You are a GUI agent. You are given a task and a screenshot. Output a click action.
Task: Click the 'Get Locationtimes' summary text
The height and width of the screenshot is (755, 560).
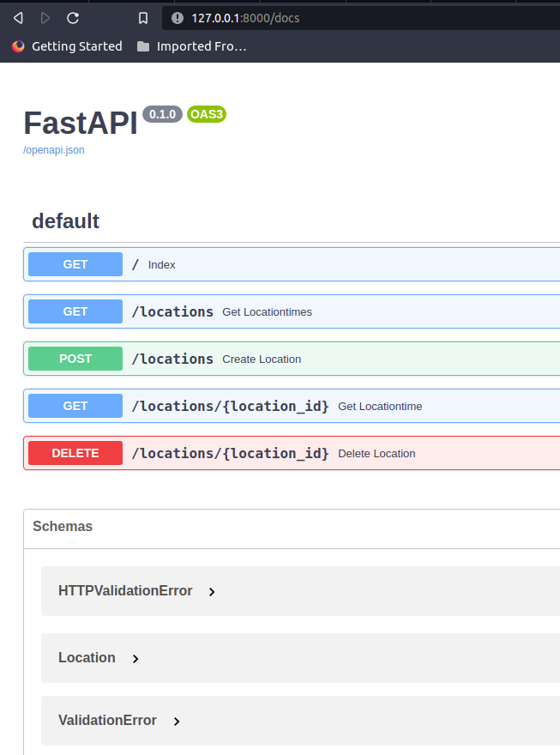point(267,312)
